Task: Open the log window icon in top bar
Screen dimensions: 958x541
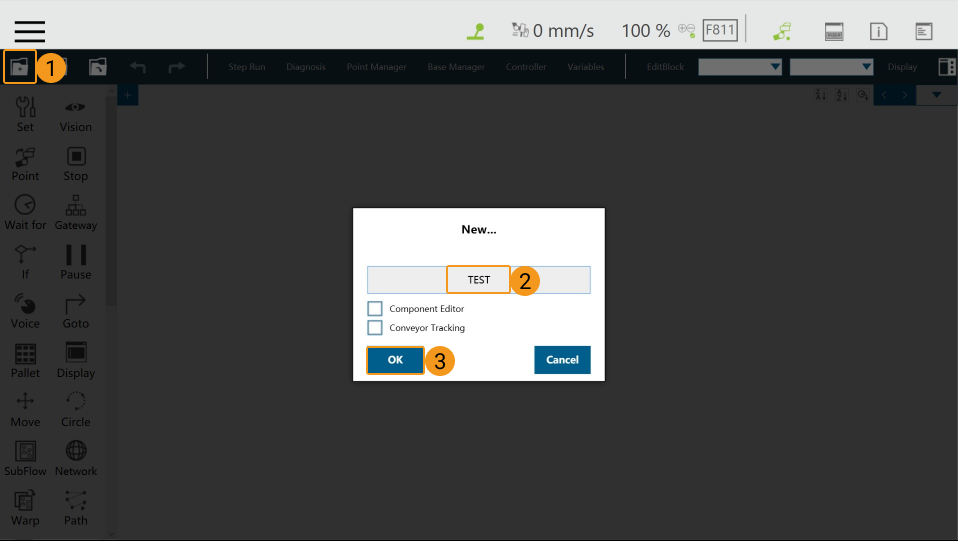Action: coord(923,31)
